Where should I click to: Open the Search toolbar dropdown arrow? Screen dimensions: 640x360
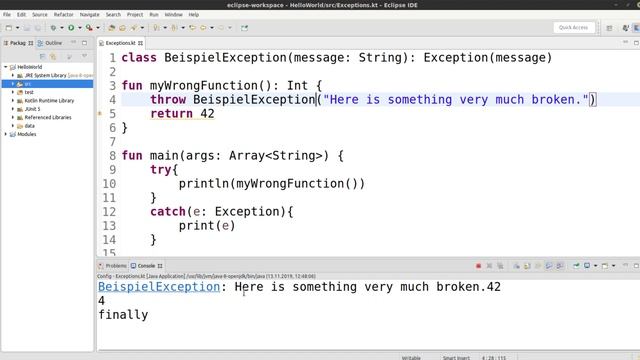coord(142,28)
